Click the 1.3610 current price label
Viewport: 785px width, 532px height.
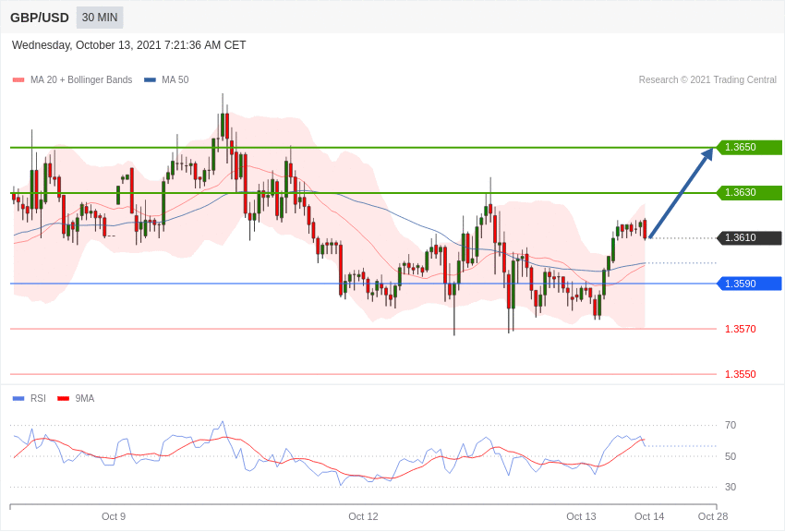point(750,237)
